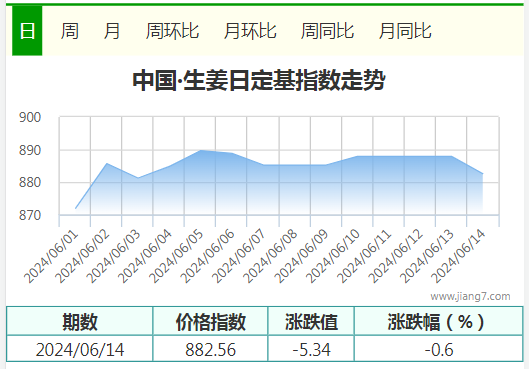
Task: Click the chart title 中国·生姜日定基指数走势
Action: point(259,80)
